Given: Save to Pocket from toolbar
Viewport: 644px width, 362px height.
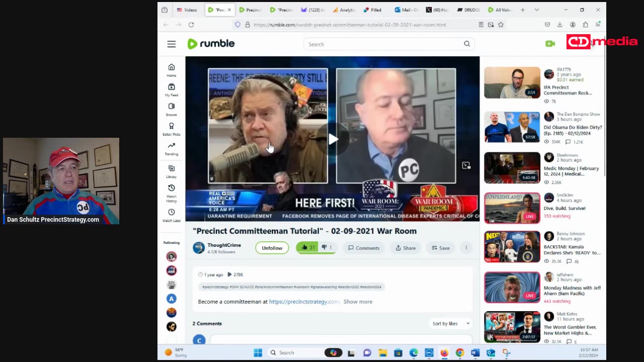Looking at the screenshot, I should (x=547, y=25).
